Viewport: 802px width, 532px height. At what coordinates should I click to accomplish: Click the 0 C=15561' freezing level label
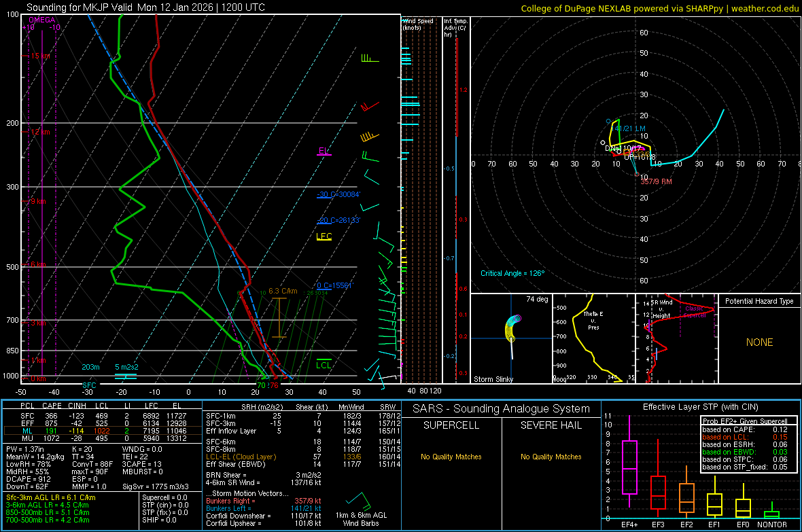(334, 285)
